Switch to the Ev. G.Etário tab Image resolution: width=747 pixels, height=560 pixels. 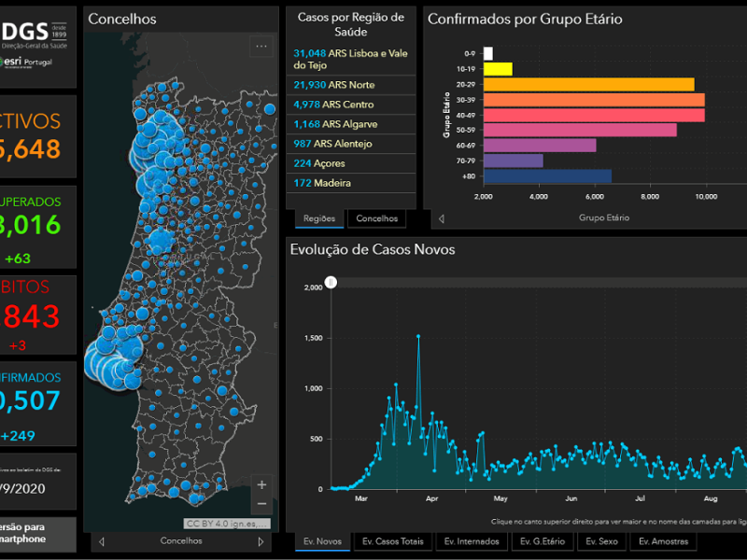tap(543, 541)
